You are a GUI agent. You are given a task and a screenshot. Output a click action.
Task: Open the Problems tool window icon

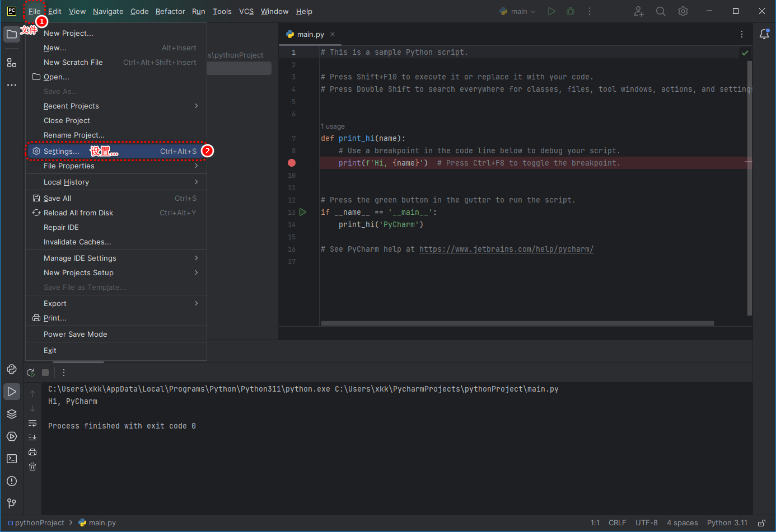[12, 481]
